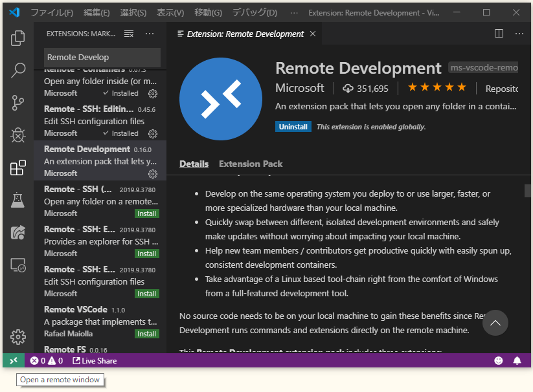Click the scroll-to-top arrow button
Viewport: 533px width, 392px height.
pyautogui.click(x=495, y=323)
